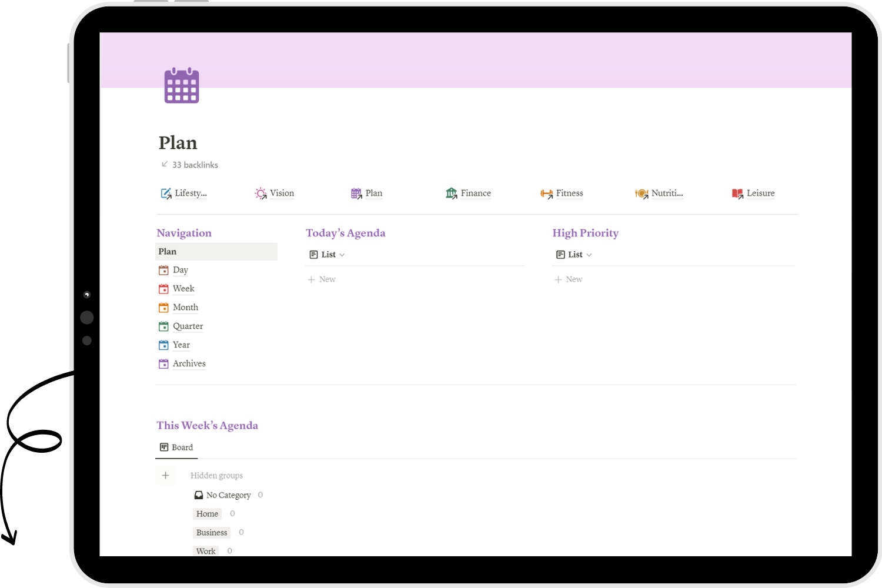Image resolution: width=882 pixels, height=588 pixels.
Task: Click List view icon under High Priority
Action: point(560,255)
